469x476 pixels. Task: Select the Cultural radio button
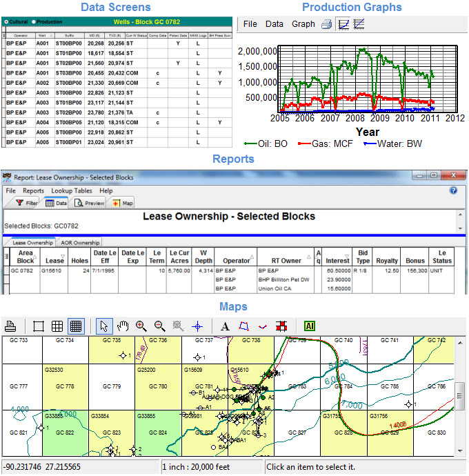[7, 21]
